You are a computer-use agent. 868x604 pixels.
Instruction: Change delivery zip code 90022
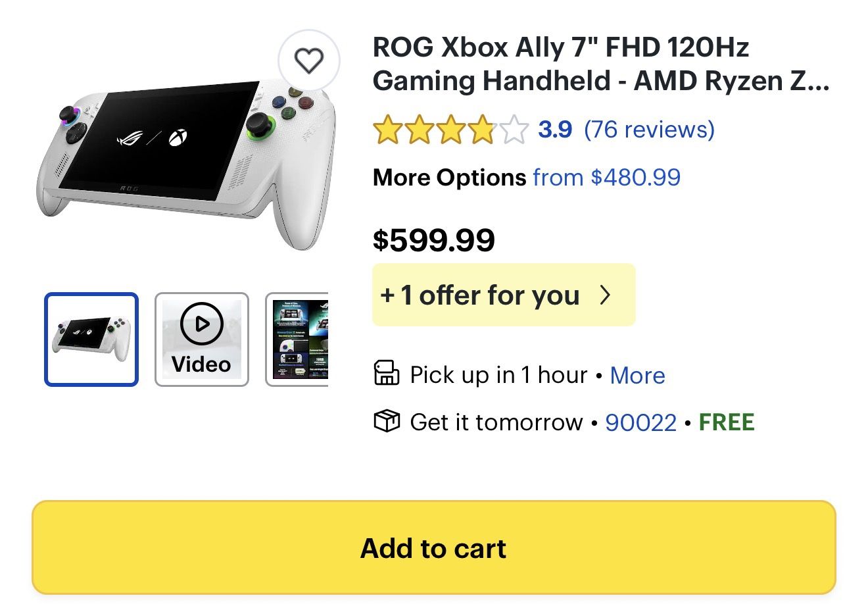point(641,422)
